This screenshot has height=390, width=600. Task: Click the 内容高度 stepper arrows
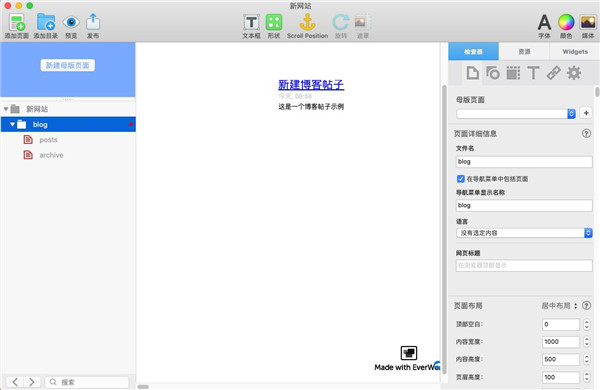(587, 359)
